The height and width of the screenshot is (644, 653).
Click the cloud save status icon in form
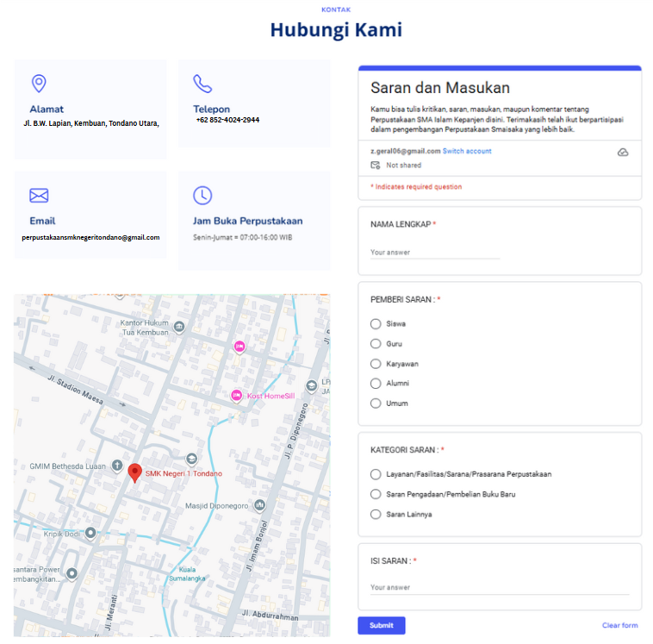tap(623, 152)
